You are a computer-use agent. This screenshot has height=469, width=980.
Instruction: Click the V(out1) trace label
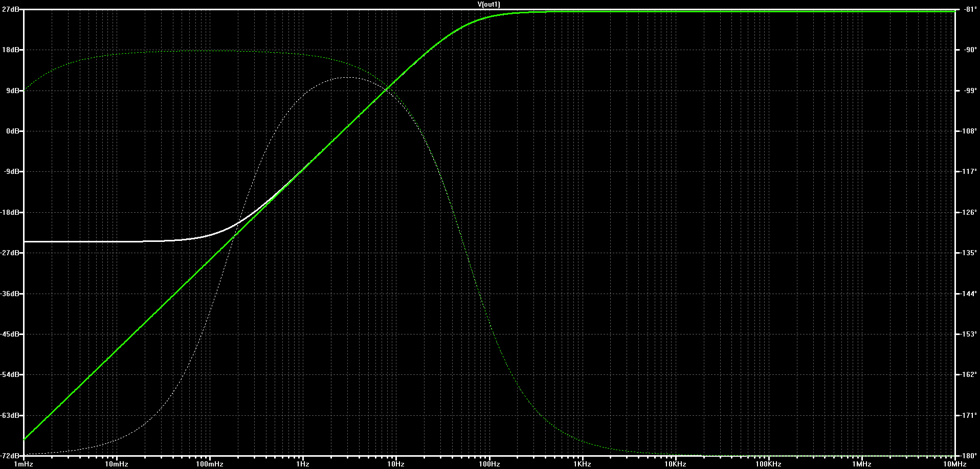coord(488,4)
